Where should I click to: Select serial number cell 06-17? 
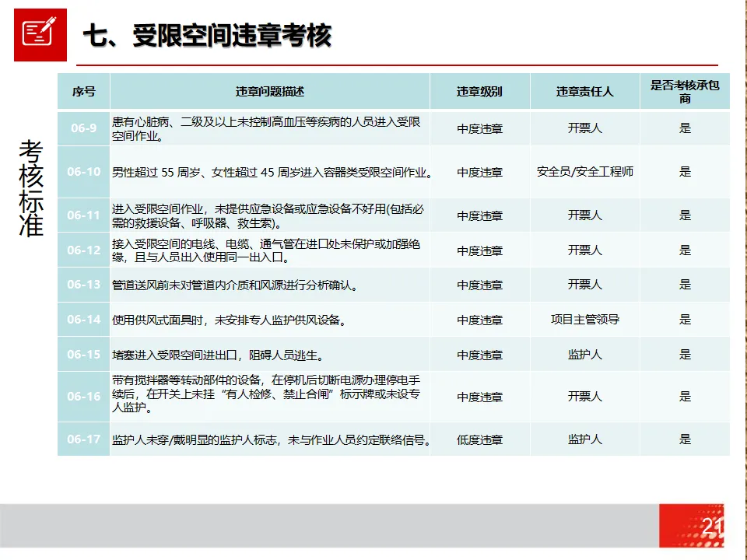click(84, 439)
